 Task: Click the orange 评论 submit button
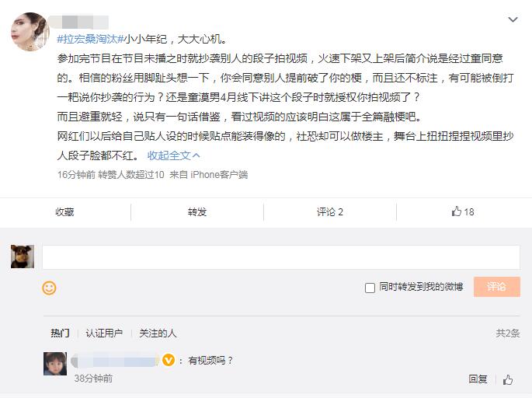[x=496, y=287]
